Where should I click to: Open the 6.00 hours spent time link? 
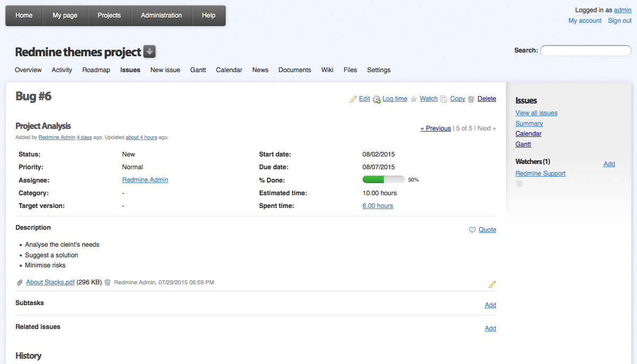pyautogui.click(x=378, y=206)
